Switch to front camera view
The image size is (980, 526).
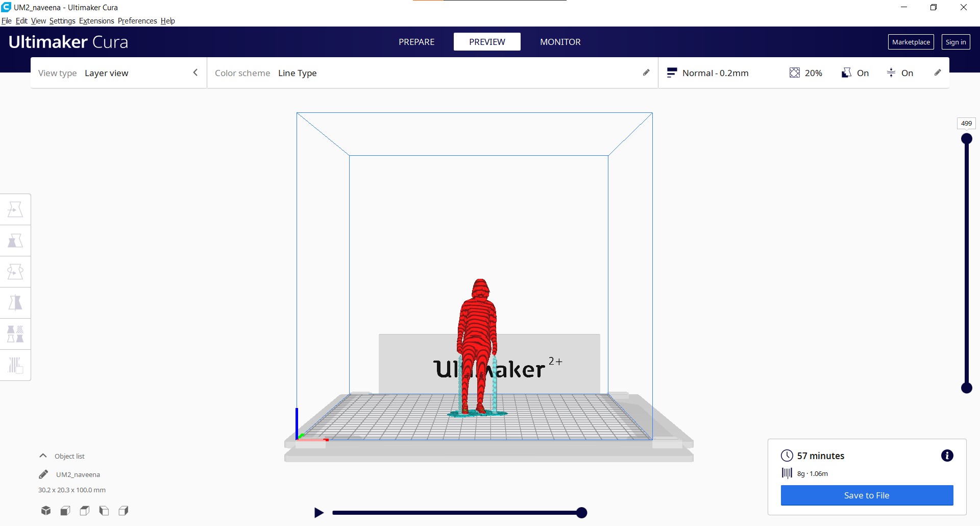(65, 511)
